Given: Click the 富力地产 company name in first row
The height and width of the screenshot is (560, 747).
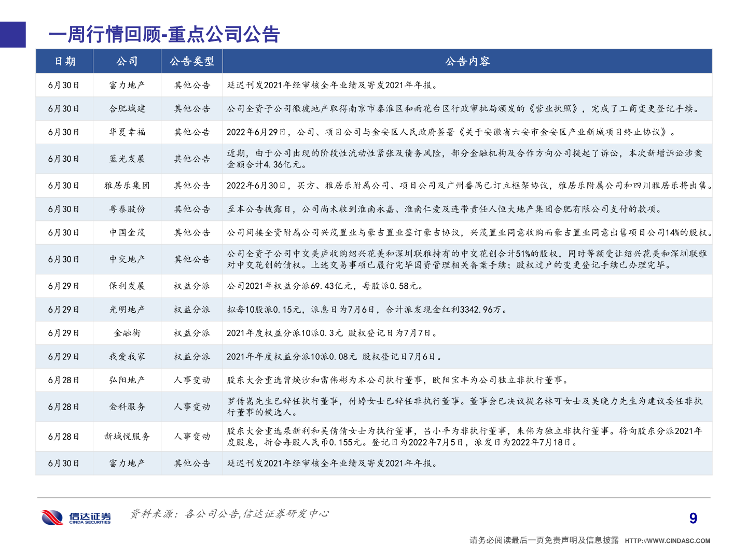Looking at the screenshot, I should pyautogui.click(x=127, y=85).
